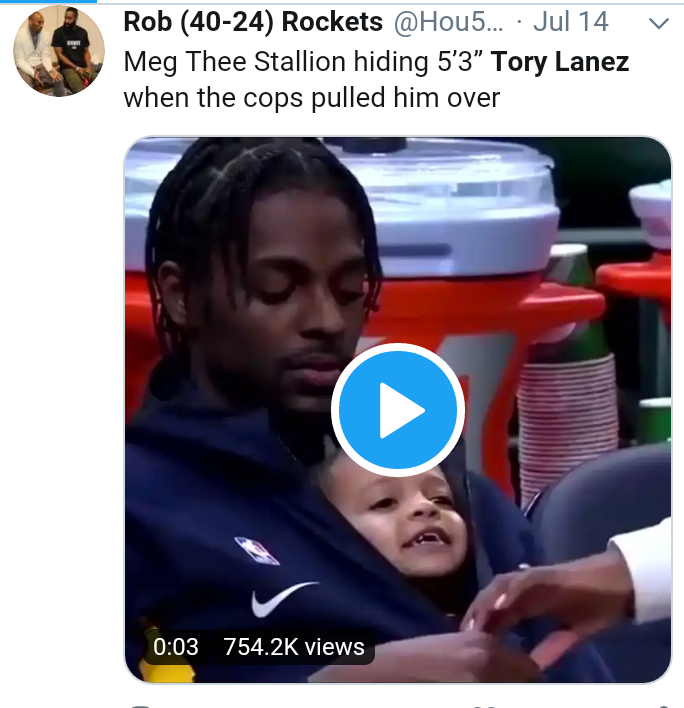Click the partially visible reply icon below video

click(140, 705)
